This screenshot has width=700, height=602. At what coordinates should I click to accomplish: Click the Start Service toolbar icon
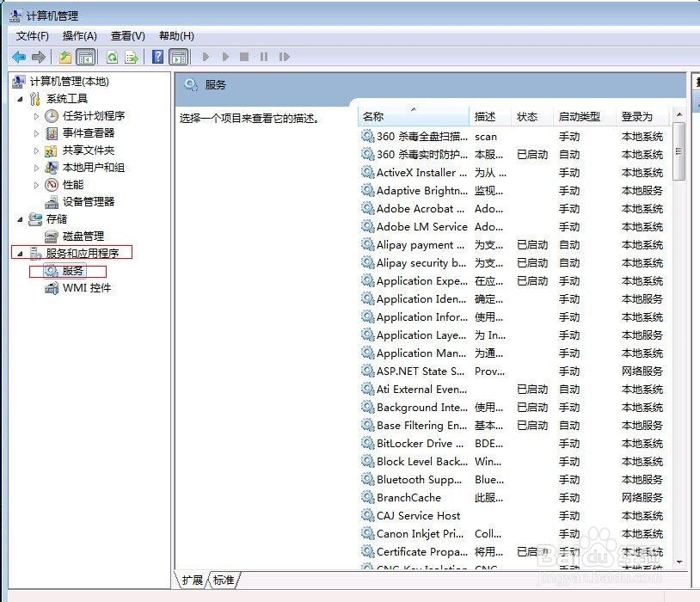click(206, 57)
